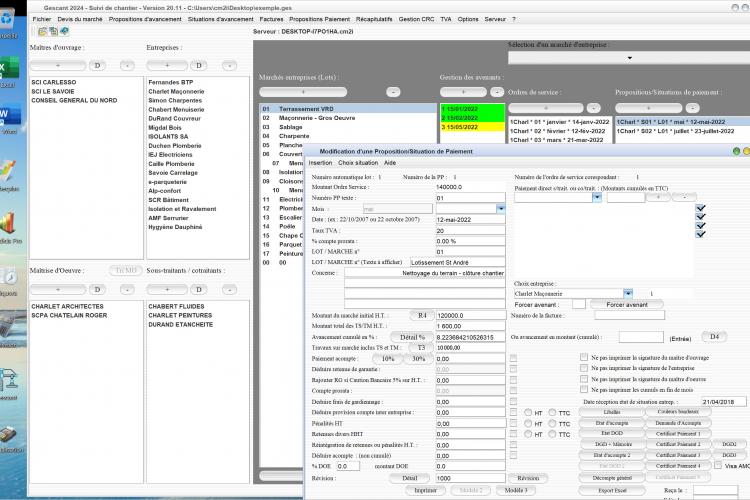
Task: Check 'Ne pas imprimer la signature de l'entreprise'
Action: pos(584,368)
